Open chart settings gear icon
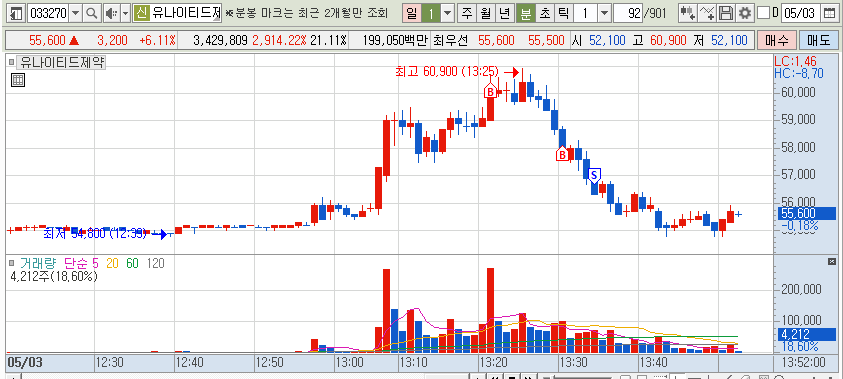This screenshot has height=379, width=843. (745, 13)
